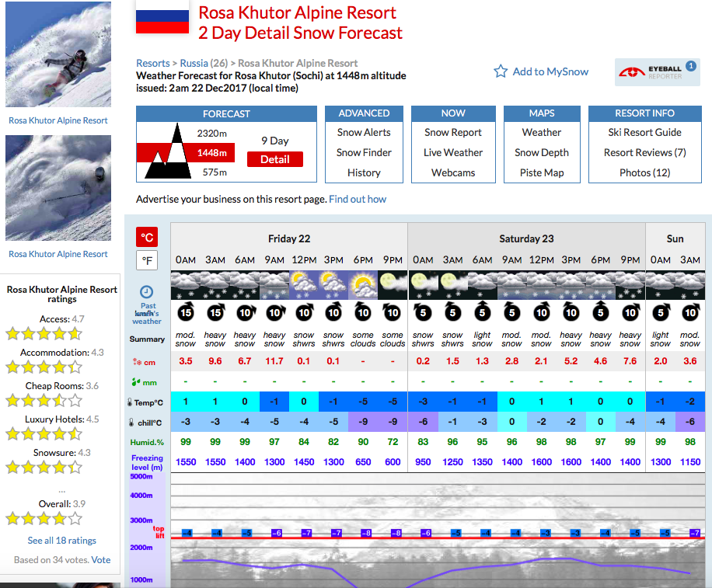712x588 pixels.
Task: Select the 1448m elevation forecast
Action: 212,153
